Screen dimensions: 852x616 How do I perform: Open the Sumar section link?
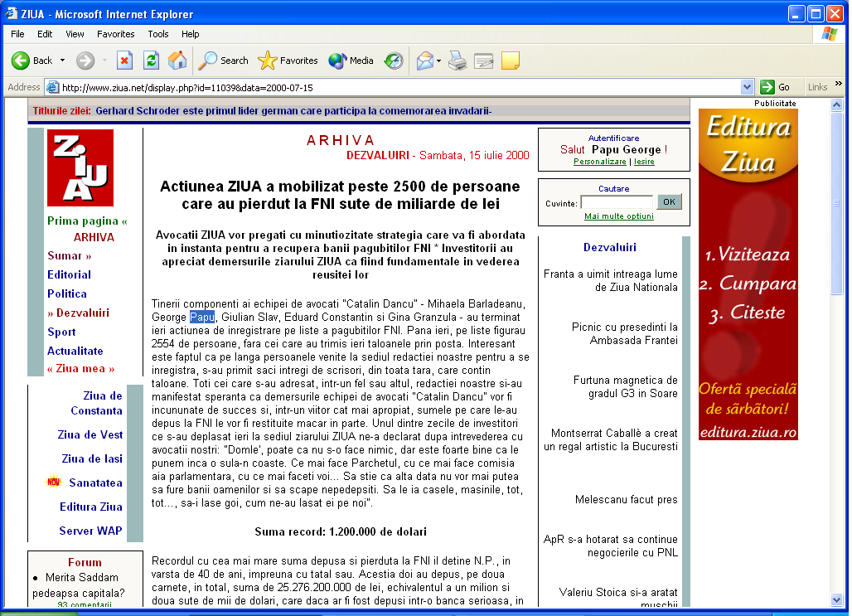(69, 255)
